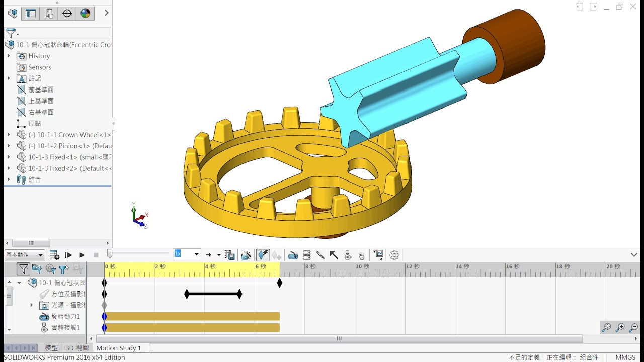Image resolution: width=644 pixels, height=362 pixels.
Task: Click the MMGS unit system in status bar
Action: coord(625,357)
